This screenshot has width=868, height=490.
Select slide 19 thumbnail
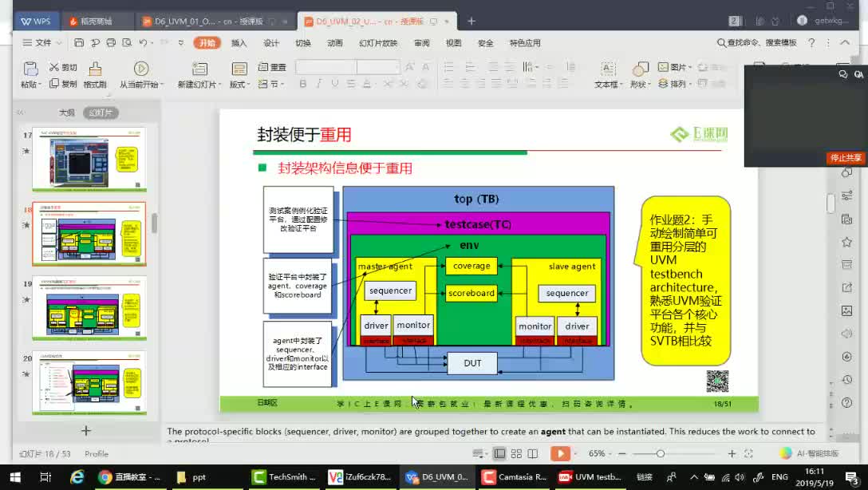click(89, 308)
